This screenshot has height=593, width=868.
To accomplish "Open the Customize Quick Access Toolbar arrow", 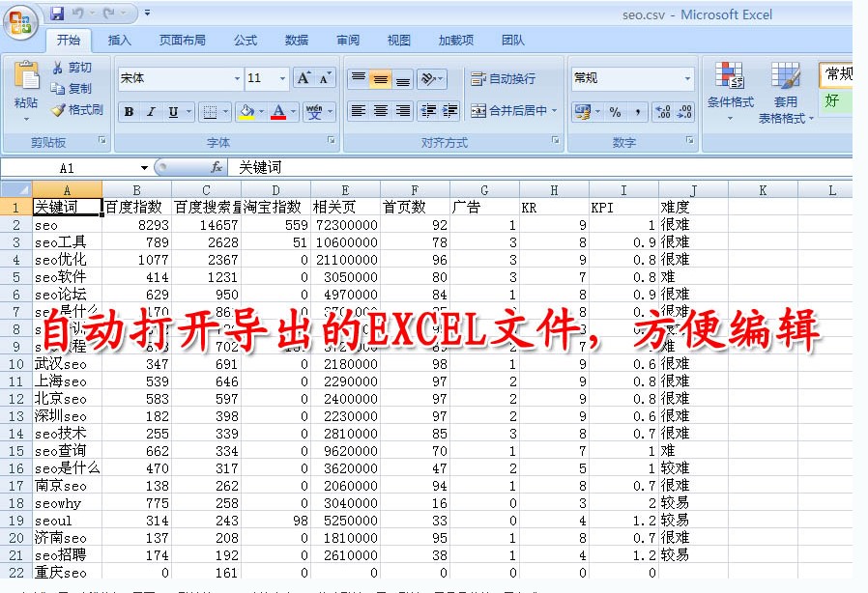I will [x=147, y=14].
